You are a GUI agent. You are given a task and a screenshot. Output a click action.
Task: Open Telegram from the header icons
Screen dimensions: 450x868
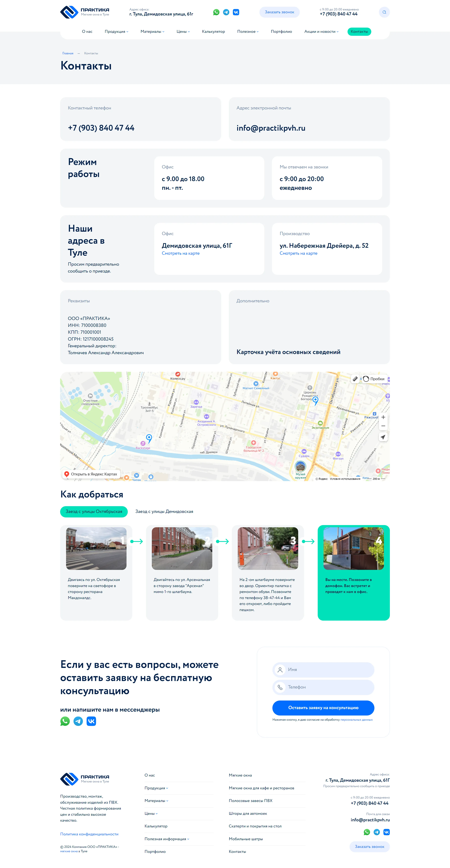(x=226, y=12)
